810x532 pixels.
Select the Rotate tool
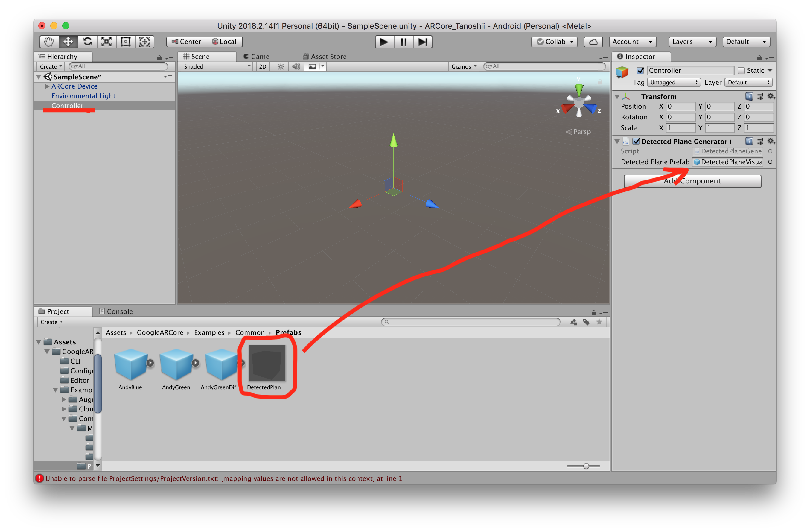coord(87,42)
